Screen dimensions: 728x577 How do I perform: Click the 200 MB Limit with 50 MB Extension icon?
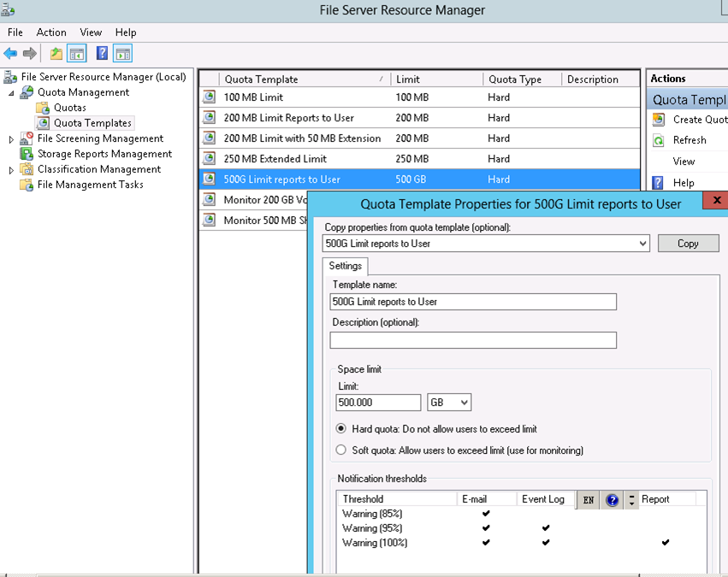tap(210, 138)
